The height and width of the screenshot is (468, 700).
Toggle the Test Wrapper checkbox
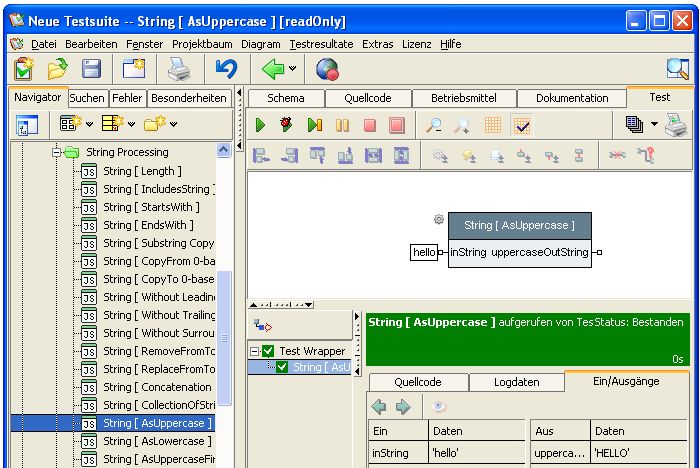[268, 351]
